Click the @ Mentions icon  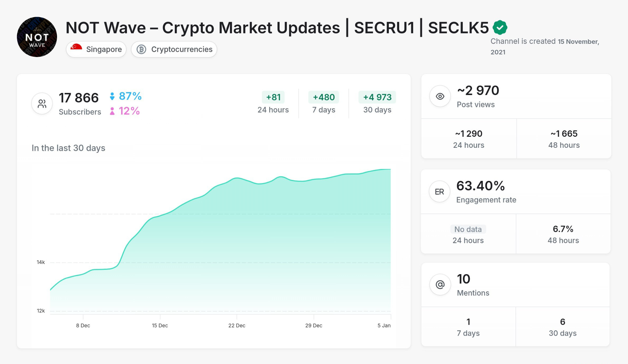(440, 284)
